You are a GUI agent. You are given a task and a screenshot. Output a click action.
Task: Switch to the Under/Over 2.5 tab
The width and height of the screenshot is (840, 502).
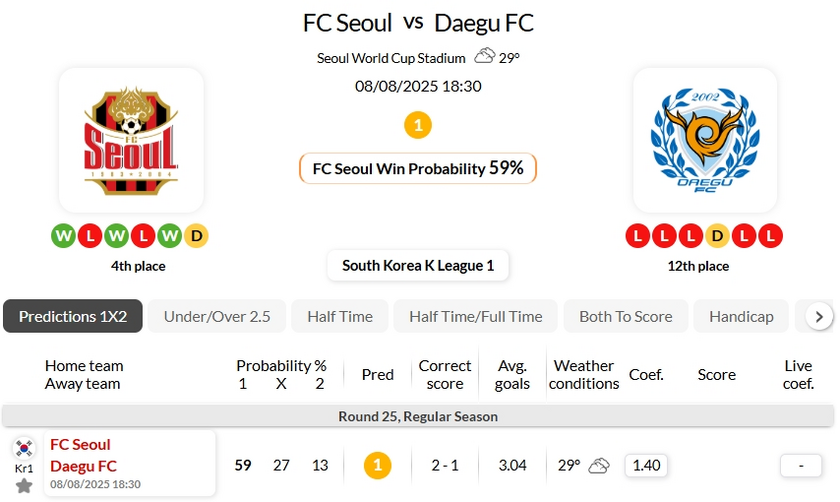[x=217, y=316]
